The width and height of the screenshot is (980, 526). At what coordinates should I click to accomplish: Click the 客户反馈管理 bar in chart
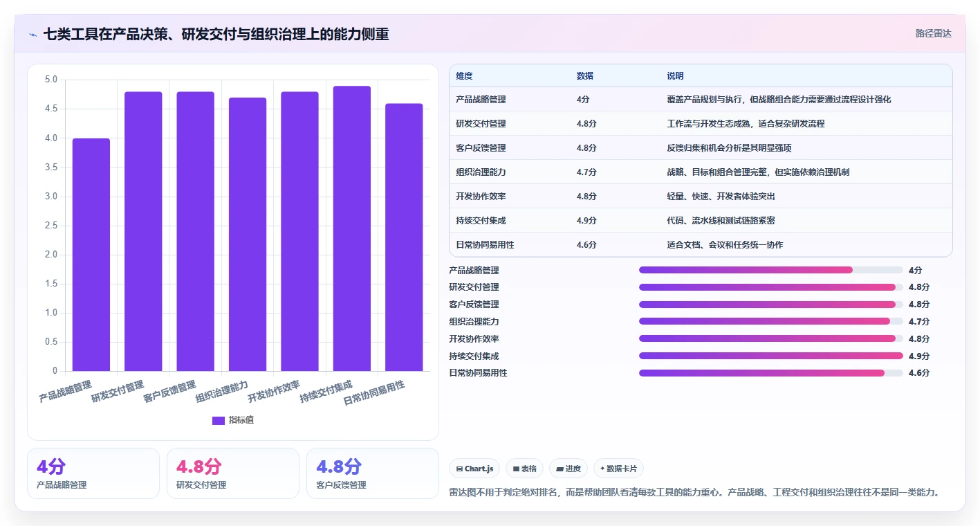pyautogui.click(x=196, y=231)
